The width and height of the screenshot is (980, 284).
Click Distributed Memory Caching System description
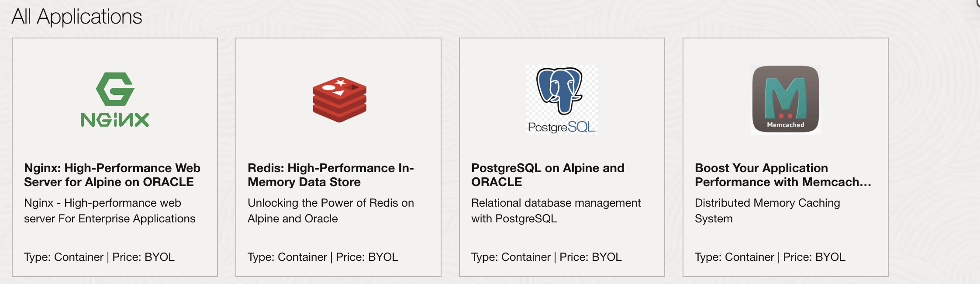[767, 211]
